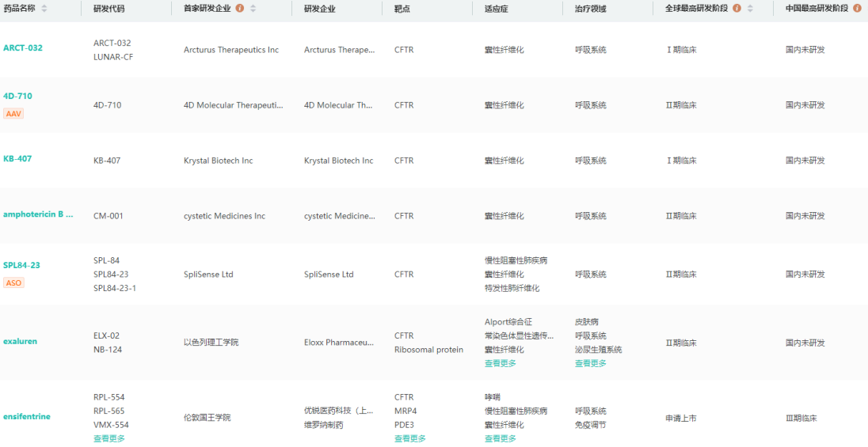Click 适应症 column header
Viewport: 868px width, 447px height.
(496, 8)
